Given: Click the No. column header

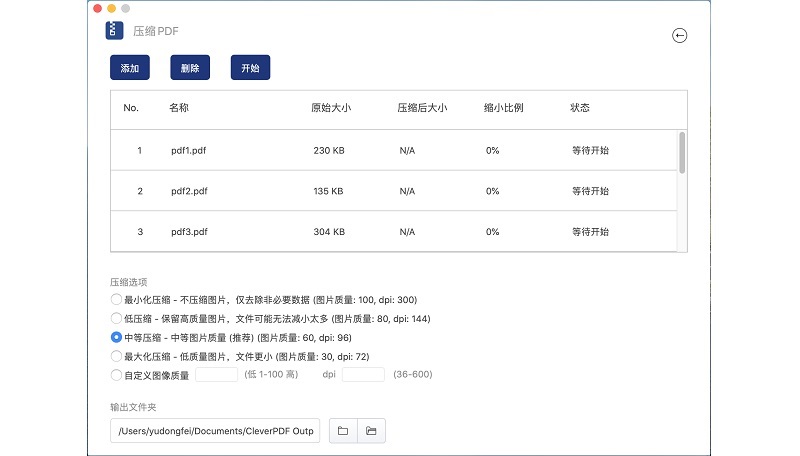Looking at the screenshot, I should (x=131, y=108).
